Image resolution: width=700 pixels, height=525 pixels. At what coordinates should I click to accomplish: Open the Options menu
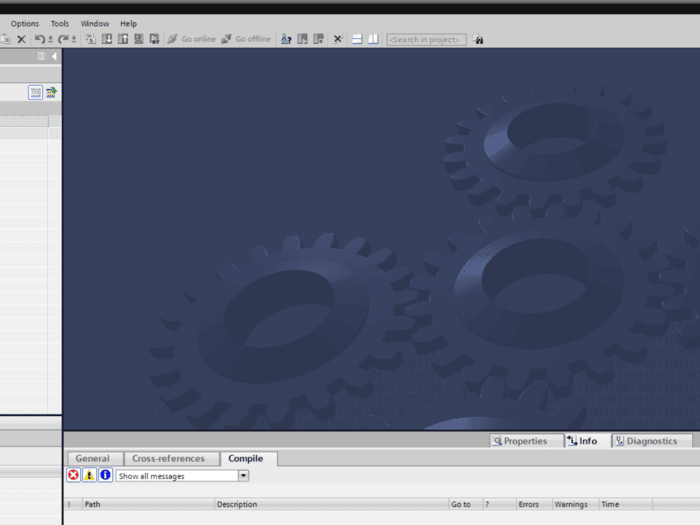coord(25,23)
